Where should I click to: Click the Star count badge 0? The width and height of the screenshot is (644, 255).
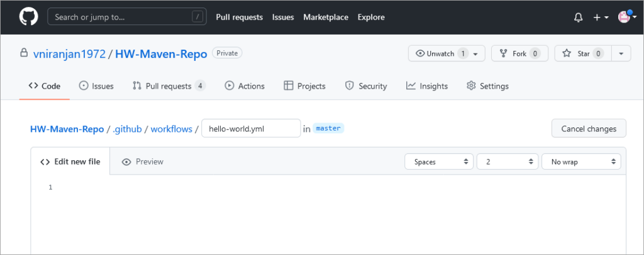599,53
